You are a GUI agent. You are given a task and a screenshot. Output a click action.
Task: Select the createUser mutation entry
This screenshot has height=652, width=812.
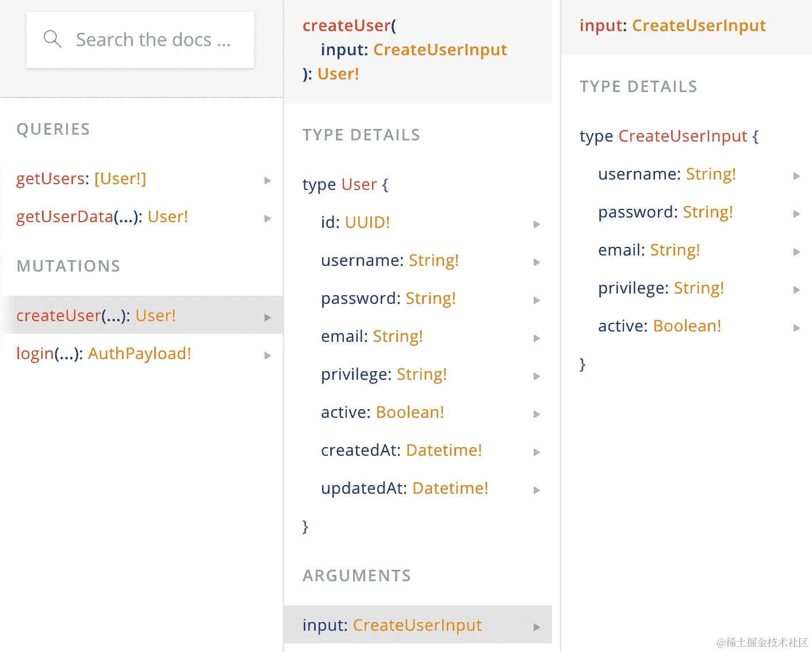[x=96, y=316]
